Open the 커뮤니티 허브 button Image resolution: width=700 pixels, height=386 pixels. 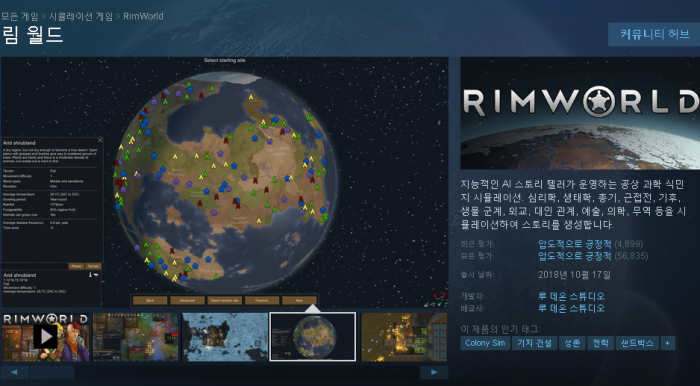[654, 34]
